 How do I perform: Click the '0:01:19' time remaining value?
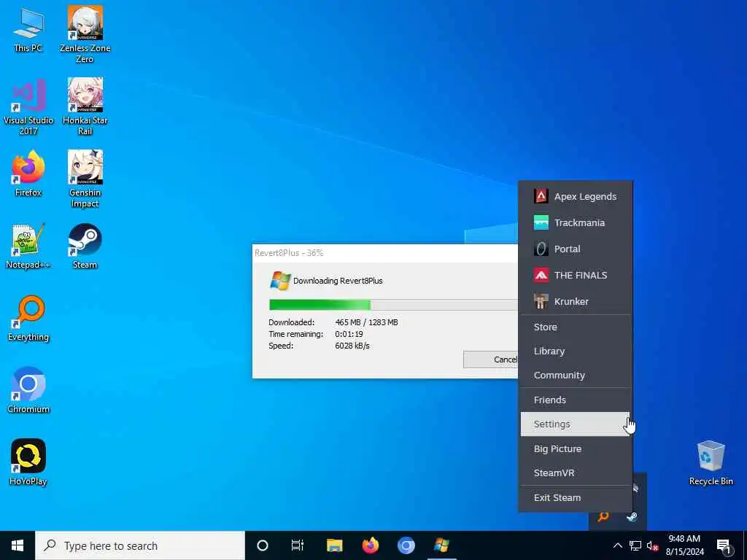click(x=349, y=334)
